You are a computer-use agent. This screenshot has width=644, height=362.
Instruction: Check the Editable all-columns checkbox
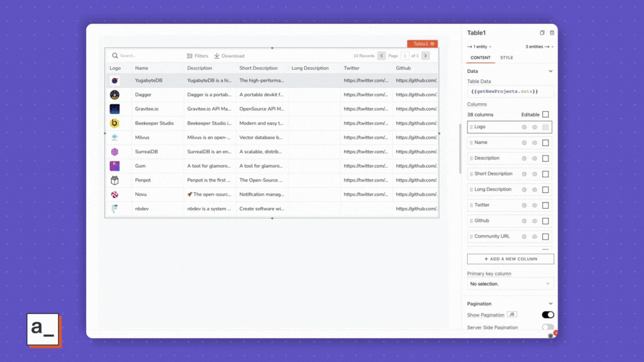click(x=545, y=114)
